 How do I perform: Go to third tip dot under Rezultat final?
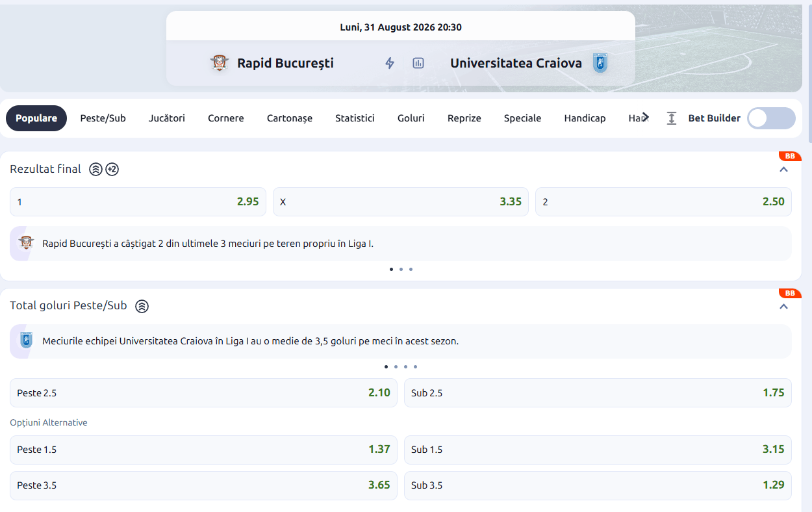411,269
